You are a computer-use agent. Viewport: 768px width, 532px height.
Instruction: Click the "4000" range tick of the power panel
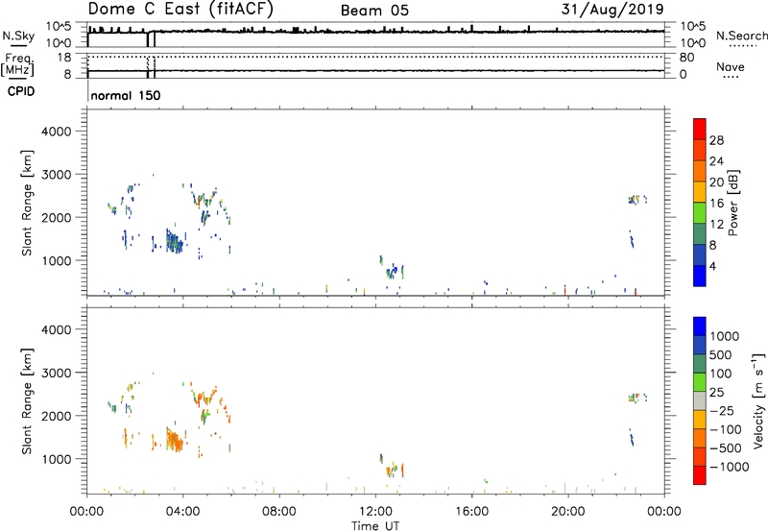coord(57,132)
